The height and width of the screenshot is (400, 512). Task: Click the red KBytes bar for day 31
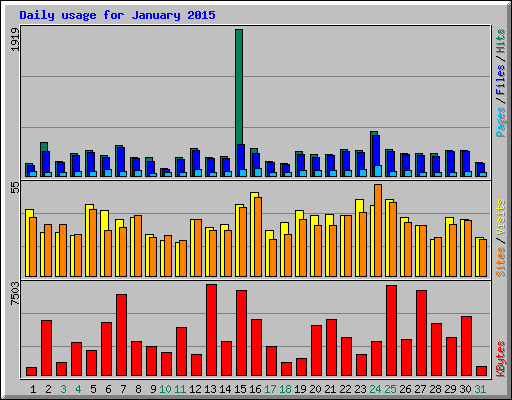(x=481, y=371)
